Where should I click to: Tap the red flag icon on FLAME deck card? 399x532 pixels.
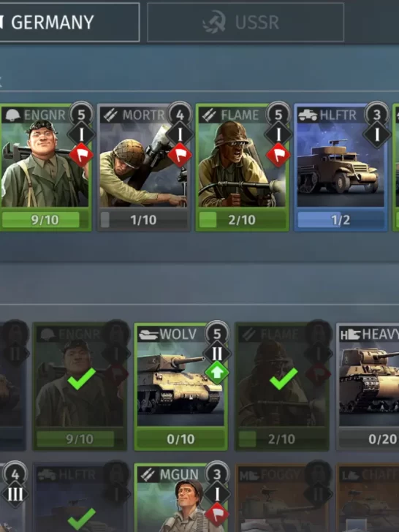[278, 155]
